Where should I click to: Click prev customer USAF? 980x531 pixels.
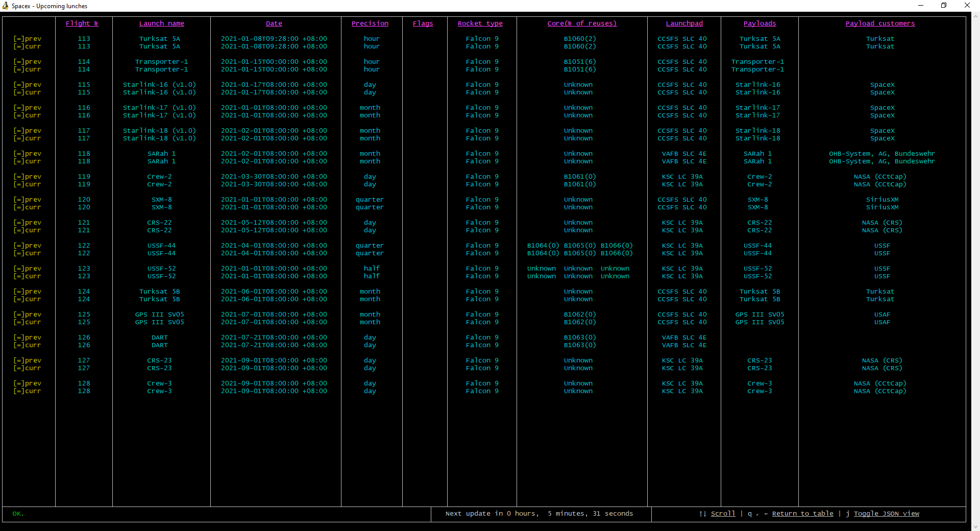point(883,315)
